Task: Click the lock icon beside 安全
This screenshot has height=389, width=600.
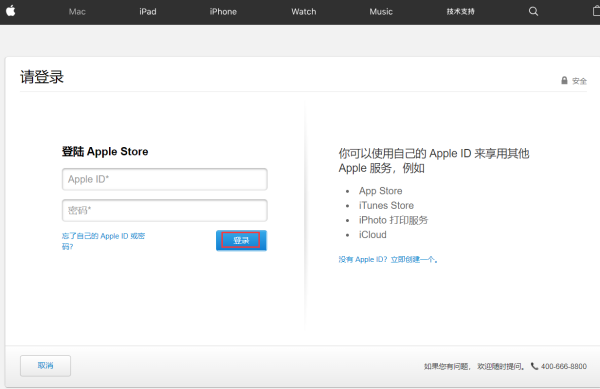Action: [x=564, y=80]
